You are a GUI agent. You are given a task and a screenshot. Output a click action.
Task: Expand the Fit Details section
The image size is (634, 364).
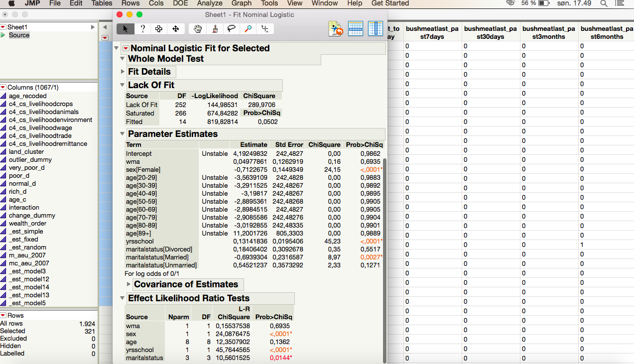tap(123, 71)
